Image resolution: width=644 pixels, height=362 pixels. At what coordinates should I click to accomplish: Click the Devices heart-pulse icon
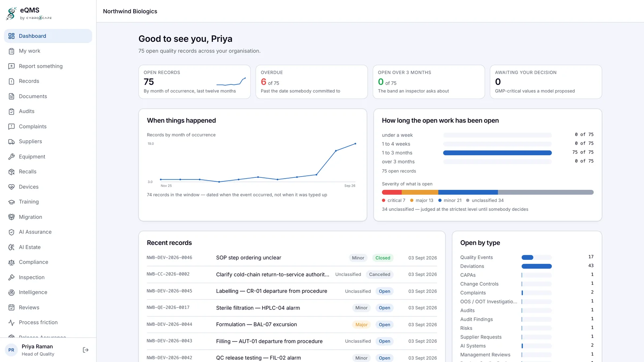click(11, 187)
